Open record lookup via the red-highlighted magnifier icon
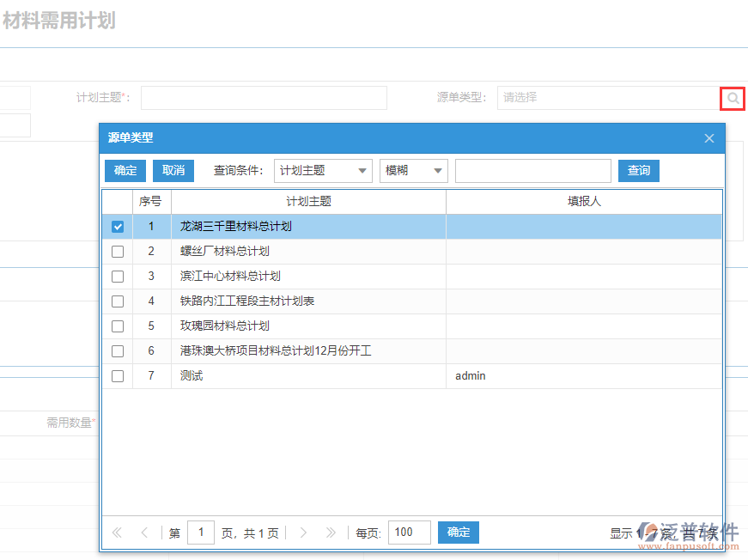Viewport: 748px width, 560px height. tap(732, 98)
